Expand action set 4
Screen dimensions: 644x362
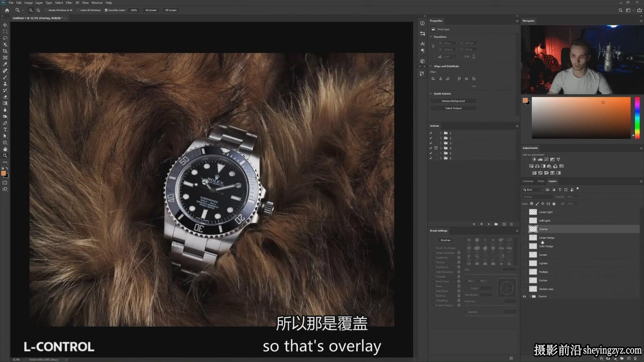(x=441, y=148)
